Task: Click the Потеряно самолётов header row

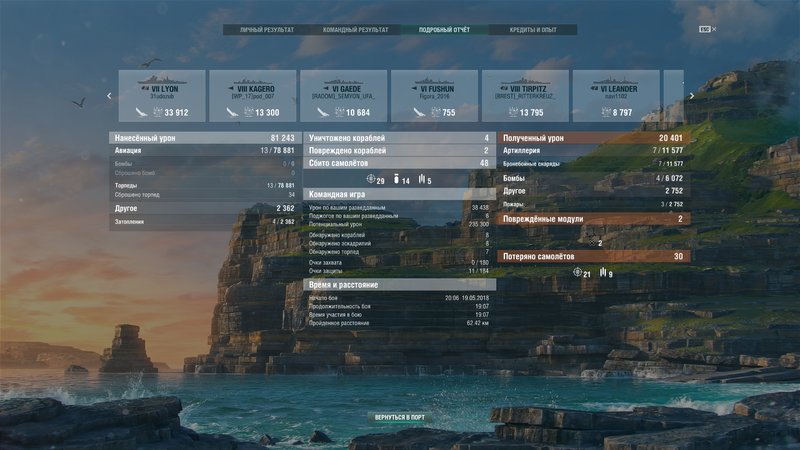Action: 594,256
